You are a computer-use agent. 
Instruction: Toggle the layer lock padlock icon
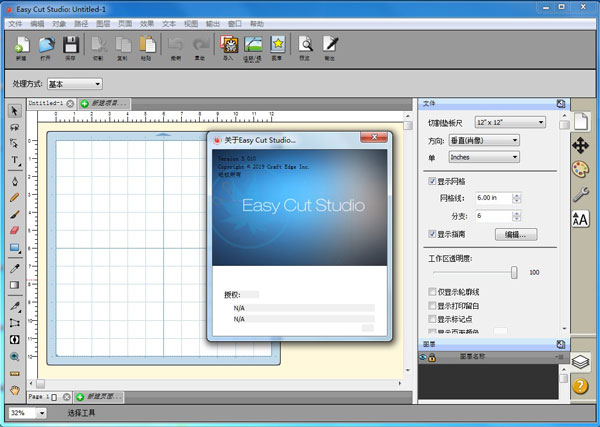click(432, 358)
